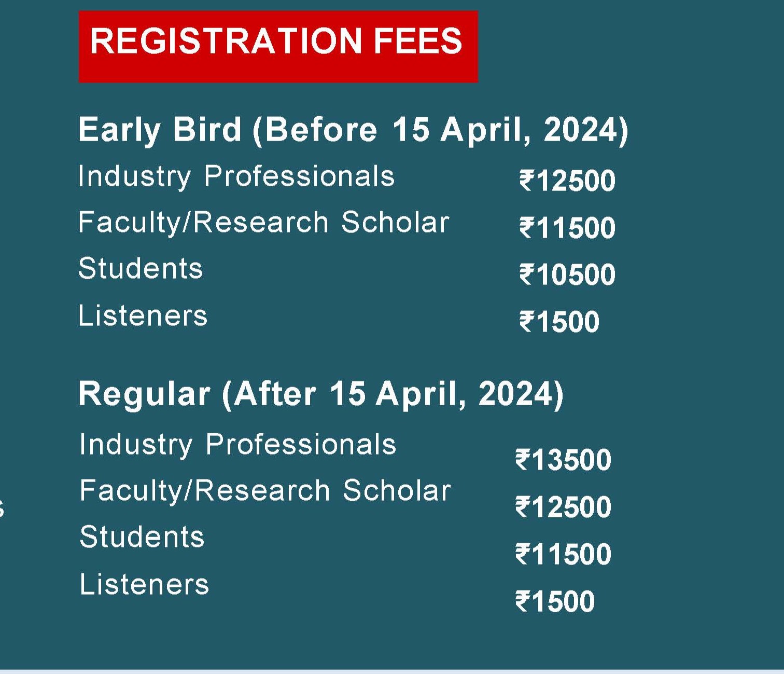Image resolution: width=784 pixels, height=674 pixels.
Task: Click the Regular (After 15 April, 2024) heading
Action: (x=321, y=394)
